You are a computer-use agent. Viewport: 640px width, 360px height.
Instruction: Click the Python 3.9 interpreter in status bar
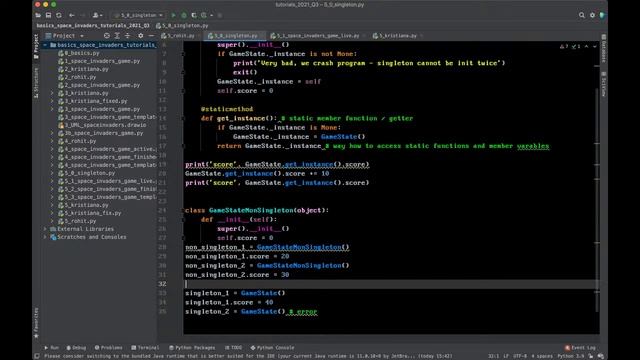point(571,356)
